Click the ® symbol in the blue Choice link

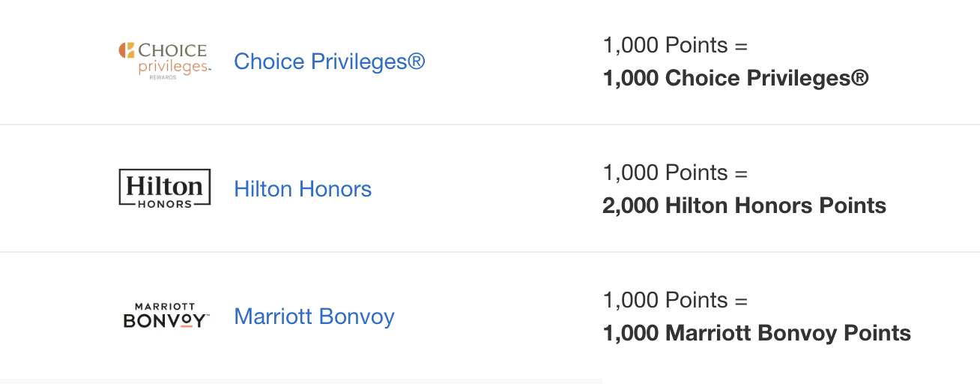point(417,61)
